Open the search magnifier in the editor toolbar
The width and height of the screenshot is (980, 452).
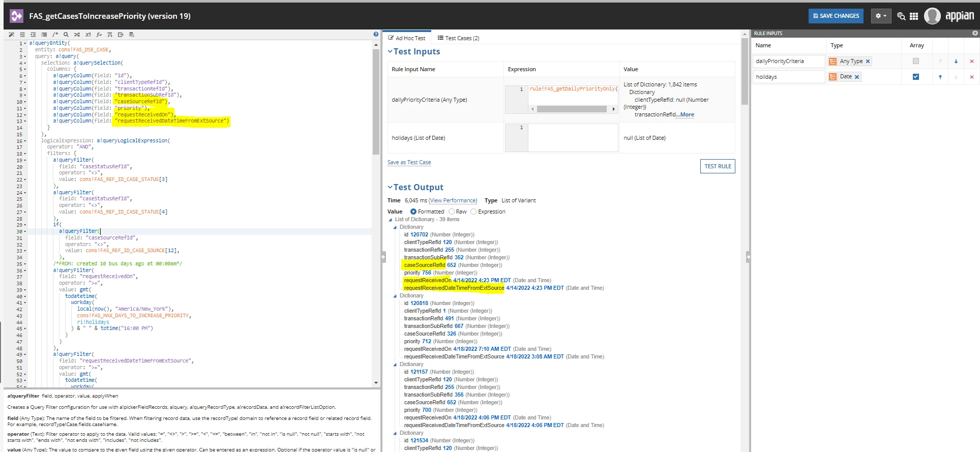pyautogui.click(x=66, y=35)
